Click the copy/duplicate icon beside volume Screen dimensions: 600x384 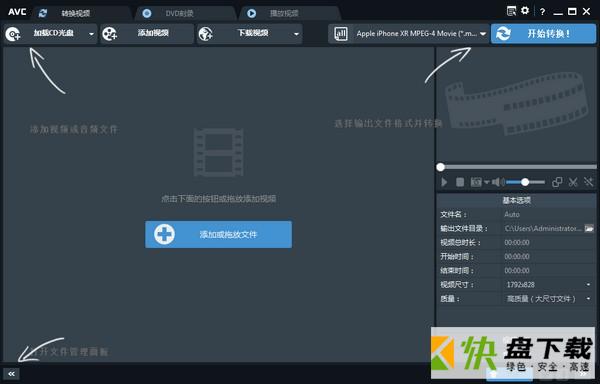(557, 182)
